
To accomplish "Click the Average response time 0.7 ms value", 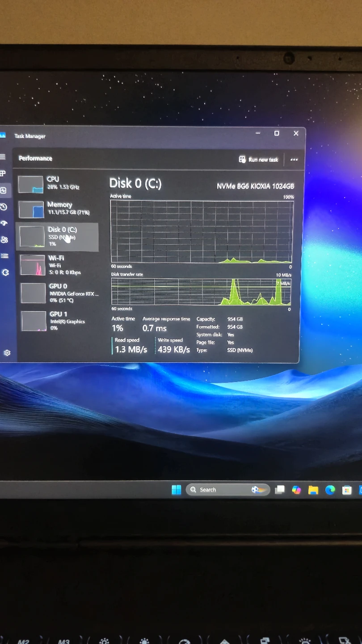I will click(x=155, y=328).
